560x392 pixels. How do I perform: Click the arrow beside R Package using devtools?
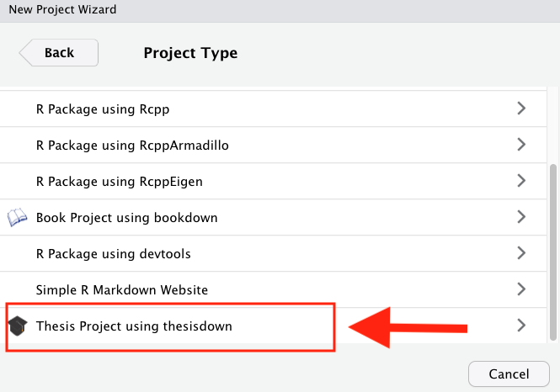point(521,253)
